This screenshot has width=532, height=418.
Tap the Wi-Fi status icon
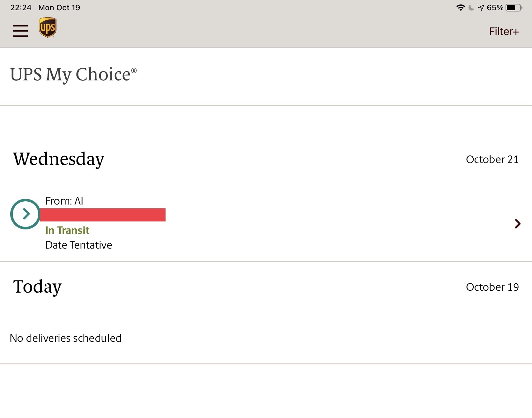(x=461, y=8)
